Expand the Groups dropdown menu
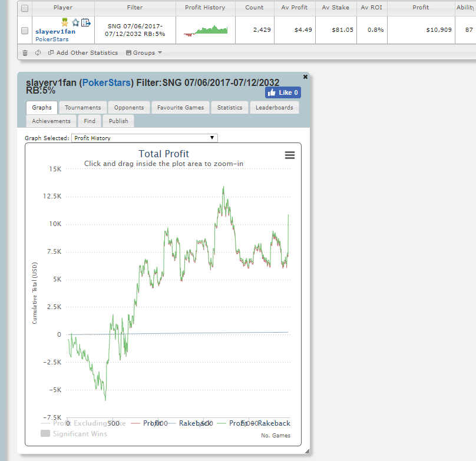 tap(144, 53)
